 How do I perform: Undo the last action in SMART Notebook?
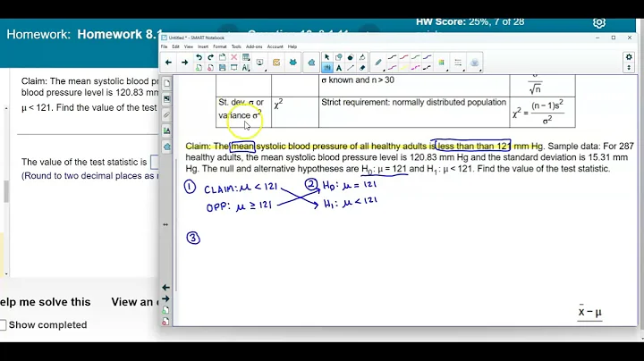(x=199, y=57)
